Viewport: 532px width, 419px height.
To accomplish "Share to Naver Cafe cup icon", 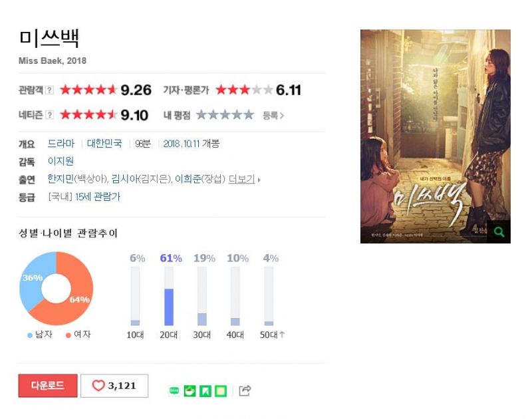I will [x=190, y=391].
